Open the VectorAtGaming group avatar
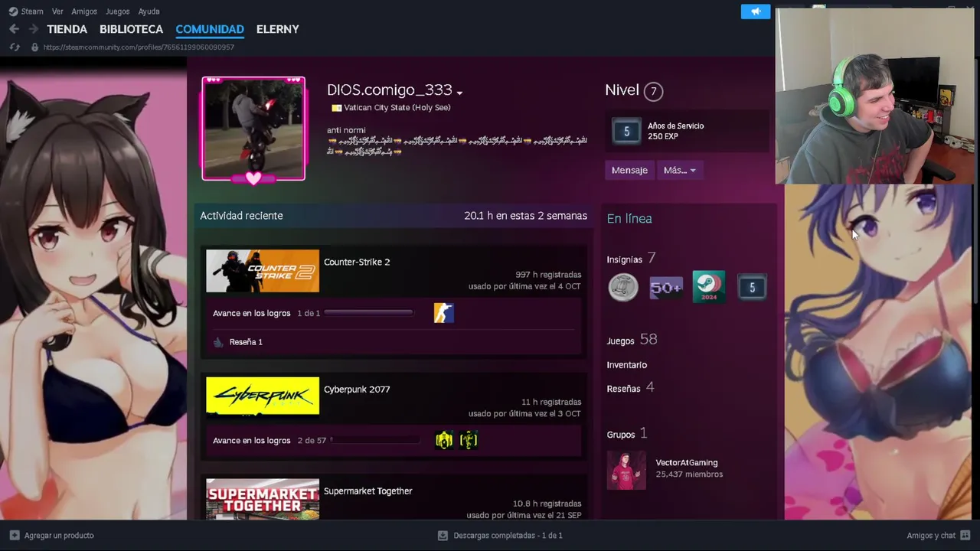The image size is (980, 551). pyautogui.click(x=626, y=470)
